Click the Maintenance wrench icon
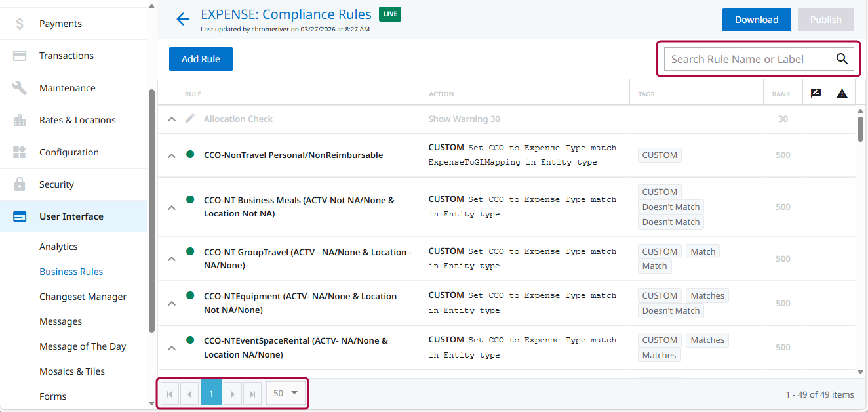 (x=20, y=87)
